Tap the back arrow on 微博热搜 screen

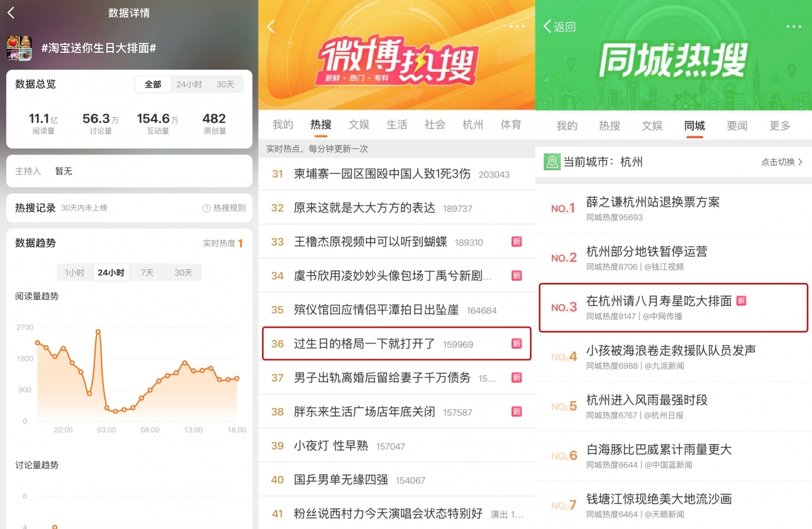[271, 27]
